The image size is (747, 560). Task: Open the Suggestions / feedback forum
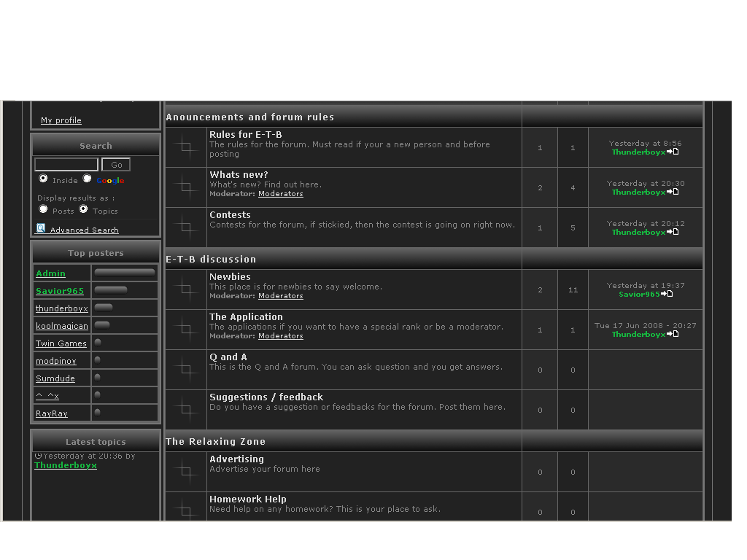tap(266, 397)
